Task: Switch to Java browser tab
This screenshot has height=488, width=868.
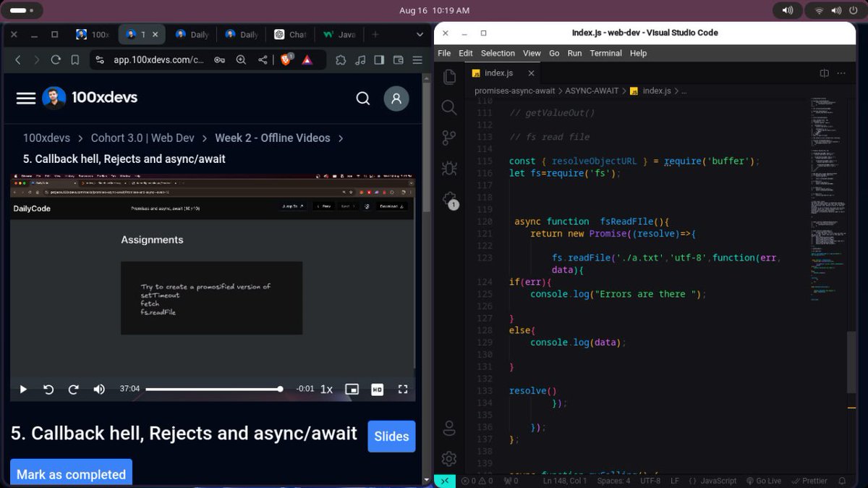Action: [339, 34]
